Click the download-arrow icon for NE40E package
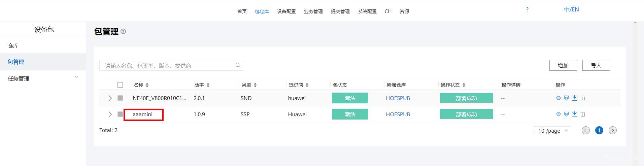Image resolution: width=644 pixels, height=166 pixels. click(575, 98)
